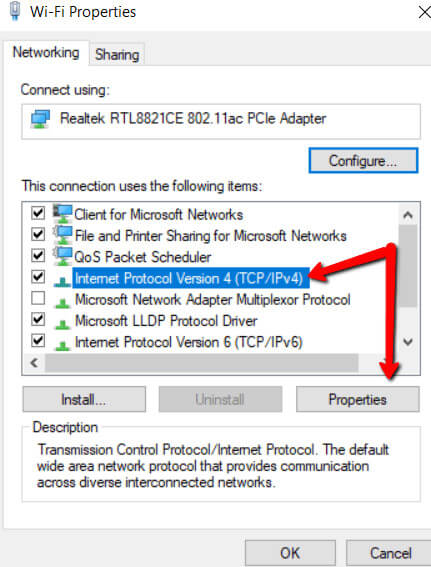431x567 pixels.
Task: Click the Wi-Fi Properties title bar icon
Action: (x=15, y=11)
